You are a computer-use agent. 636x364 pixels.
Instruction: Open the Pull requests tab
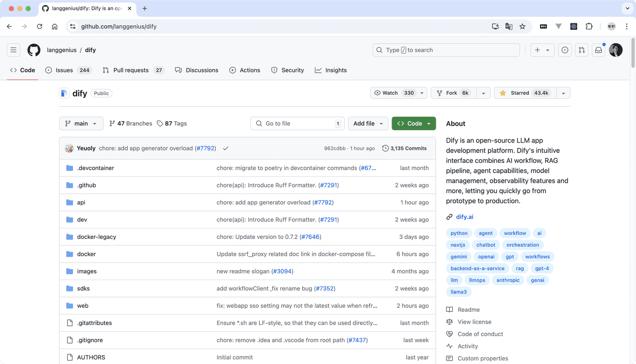(133, 70)
